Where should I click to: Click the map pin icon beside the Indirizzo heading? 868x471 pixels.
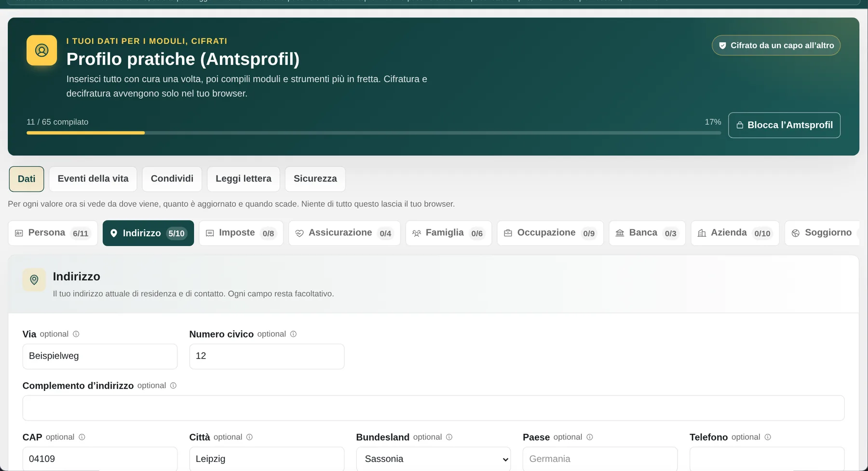click(x=34, y=280)
